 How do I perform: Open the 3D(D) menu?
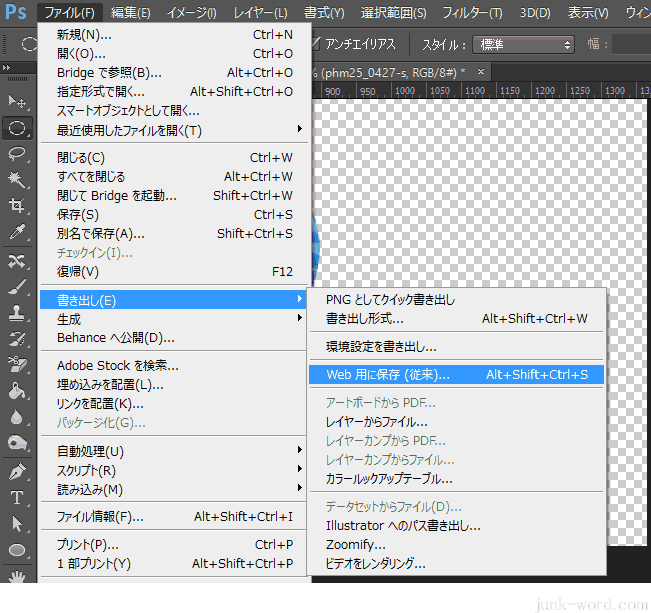pos(535,13)
